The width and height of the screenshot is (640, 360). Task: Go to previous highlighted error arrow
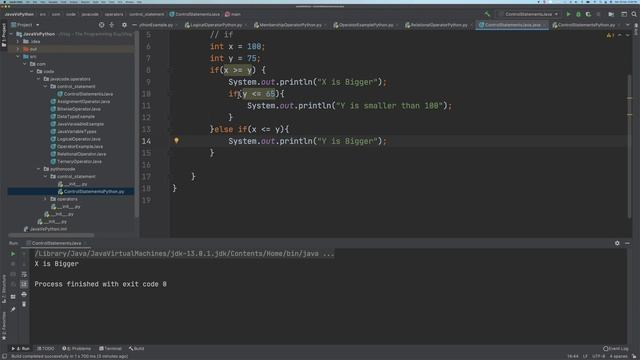[x=620, y=36]
